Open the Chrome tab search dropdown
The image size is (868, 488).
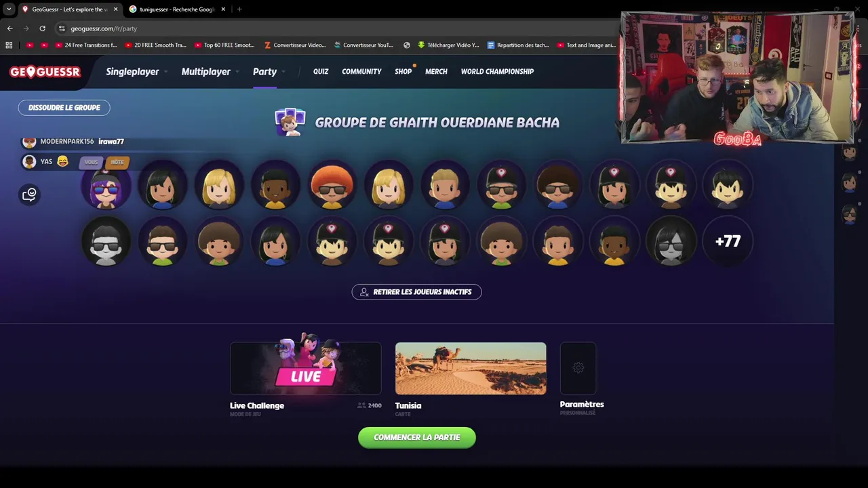click(9, 9)
